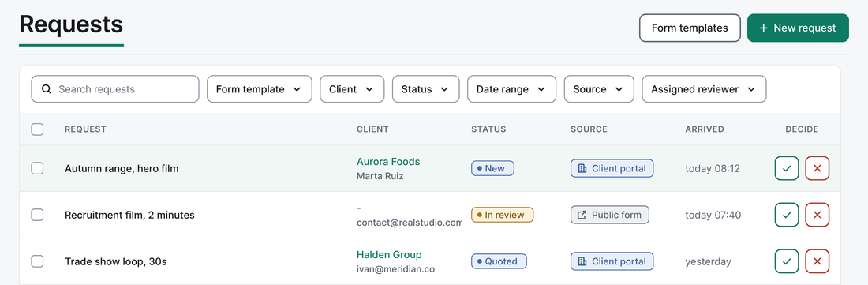The height and width of the screenshot is (285, 868).
Task: Click the DECIDE column header
Action: click(802, 129)
